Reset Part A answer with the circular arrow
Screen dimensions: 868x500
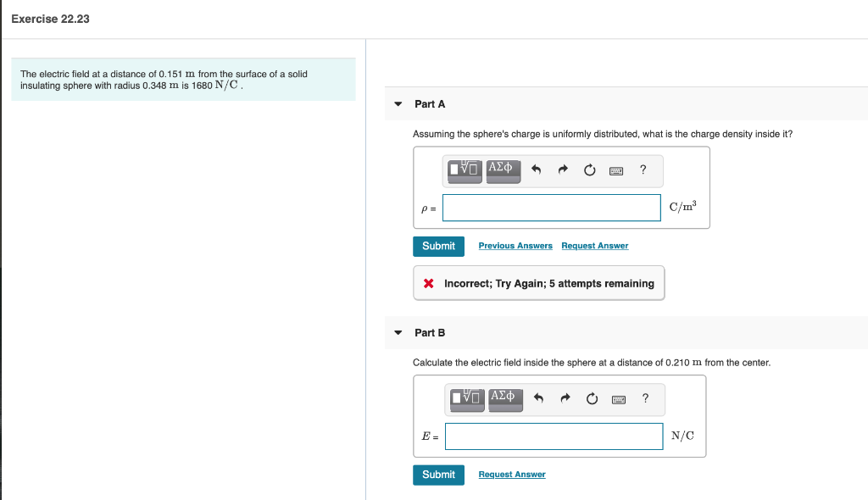point(590,170)
